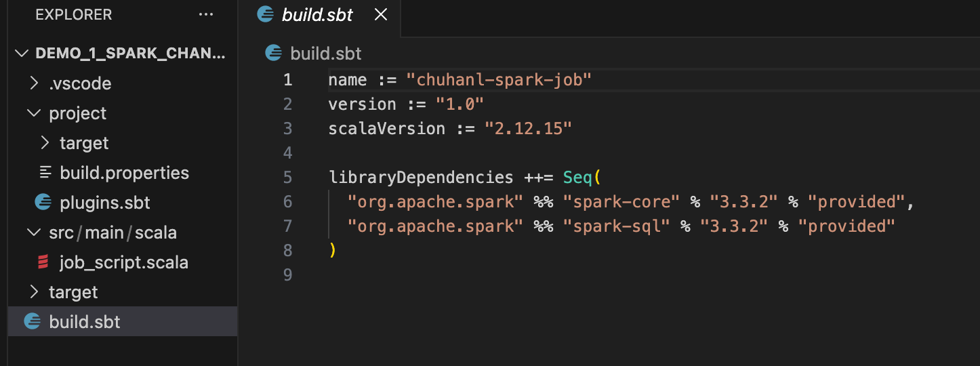Expand the top-level target folder chevron
Screen dimensions: 980x366
[x=35, y=292]
